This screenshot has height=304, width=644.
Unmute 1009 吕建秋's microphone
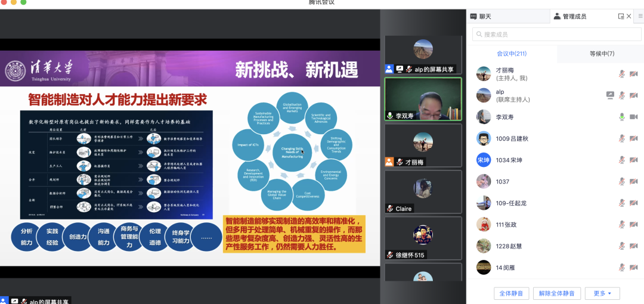tap(622, 138)
